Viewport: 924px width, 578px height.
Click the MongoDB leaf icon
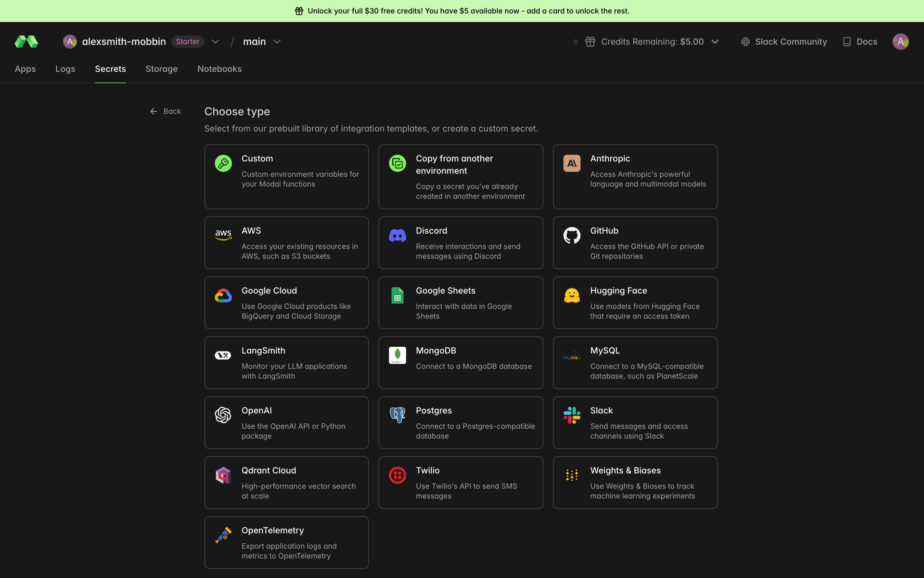pos(398,355)
